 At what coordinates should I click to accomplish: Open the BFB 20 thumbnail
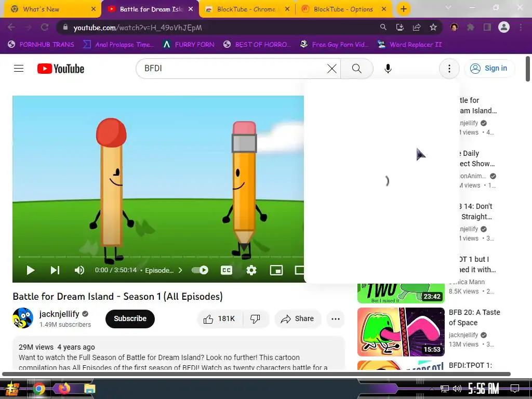(x=401, y=332)
